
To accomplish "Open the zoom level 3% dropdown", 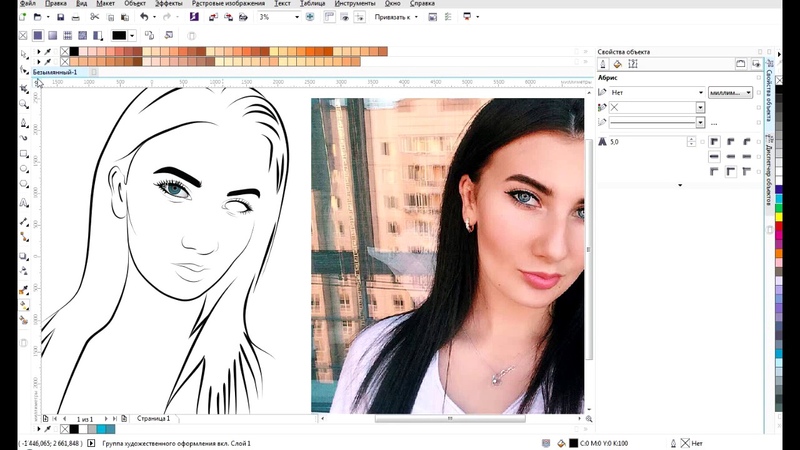I will coord(297,17).
